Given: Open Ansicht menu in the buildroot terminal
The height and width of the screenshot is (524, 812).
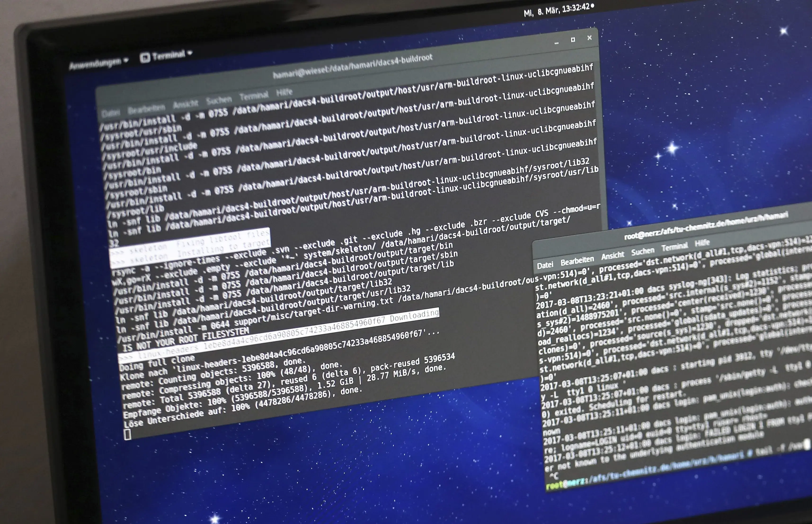Looking at the screenshot, I should [x=185, y=104].
